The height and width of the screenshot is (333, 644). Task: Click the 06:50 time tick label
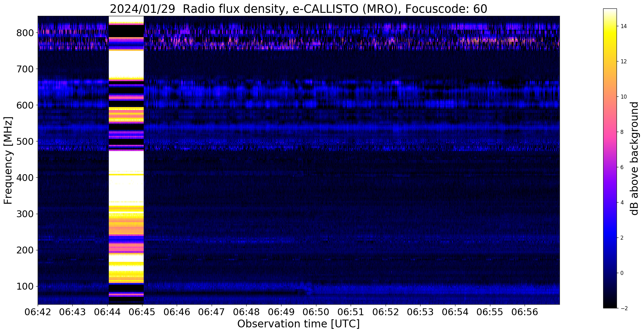click(316, 312)
